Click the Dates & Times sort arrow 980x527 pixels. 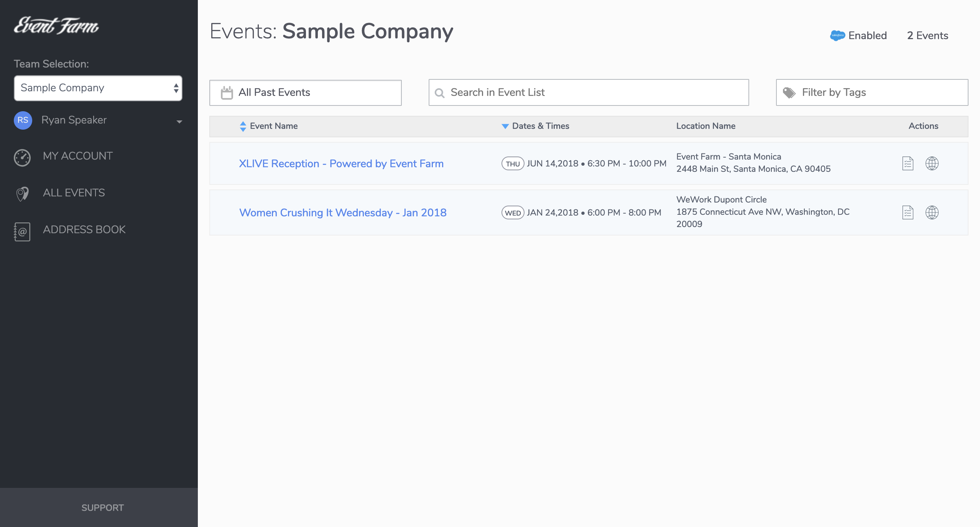pyautogui.click(x=505, y=127)
